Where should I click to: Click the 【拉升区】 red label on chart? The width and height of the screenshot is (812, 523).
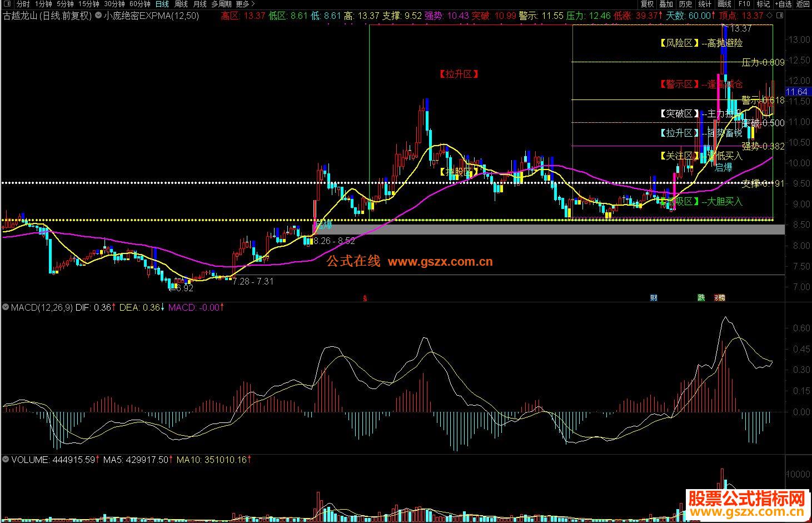tap(459, 74)
